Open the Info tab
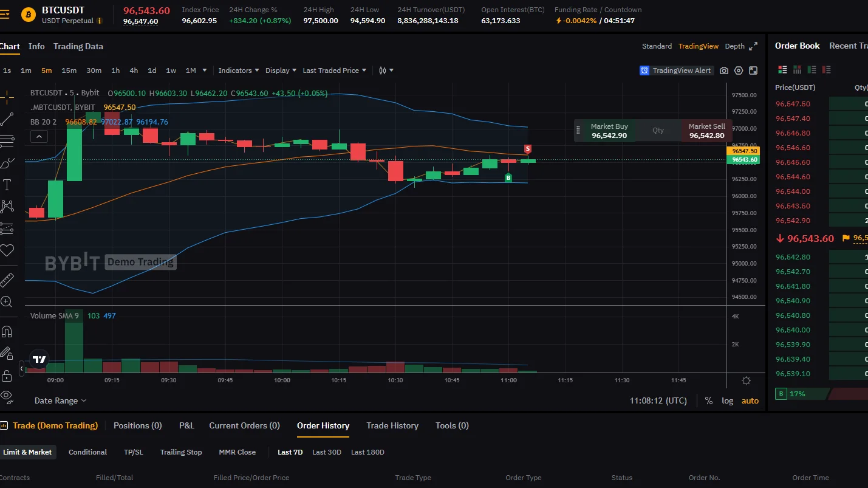Screen dimensions: 868x488 click(36, 46)
